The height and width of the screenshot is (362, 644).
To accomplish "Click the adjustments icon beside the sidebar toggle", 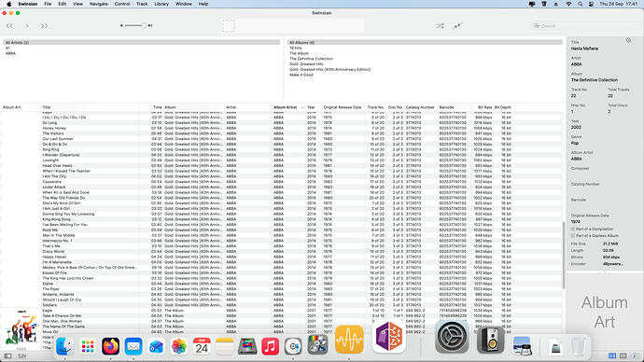I will 21,356.
